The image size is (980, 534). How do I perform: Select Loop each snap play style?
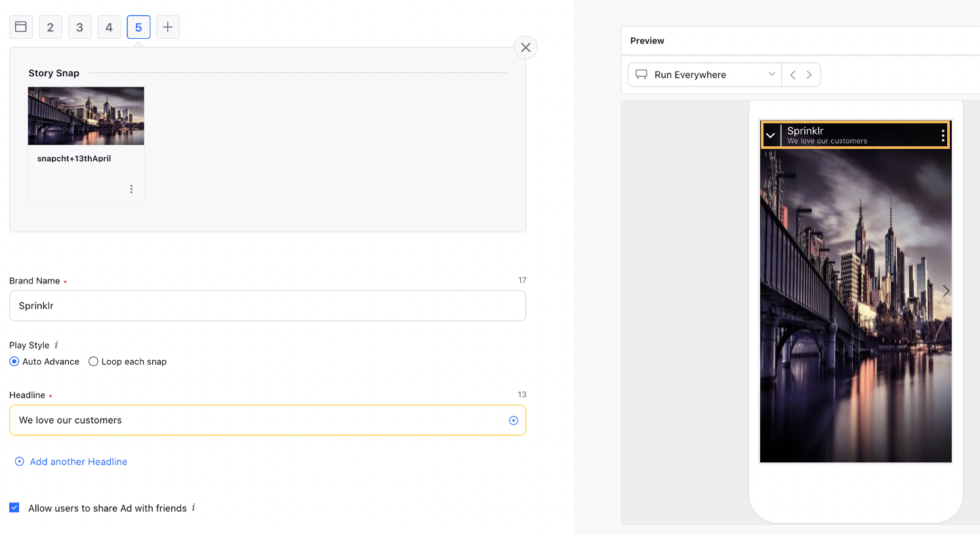[127, 361]
